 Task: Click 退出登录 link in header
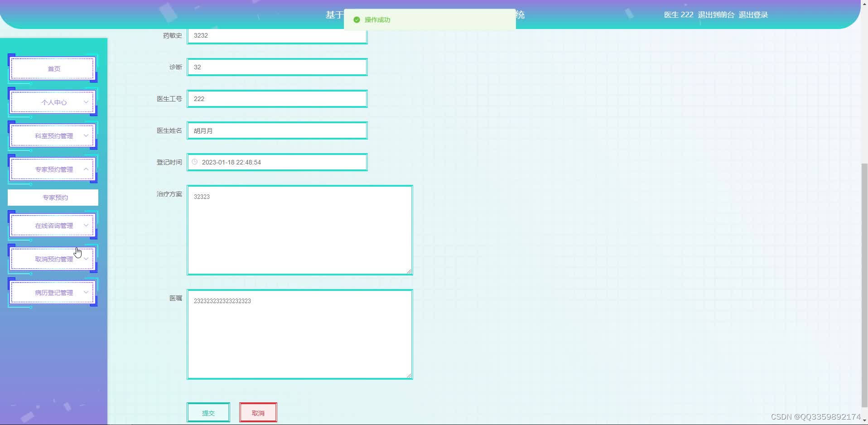(753, 15)
